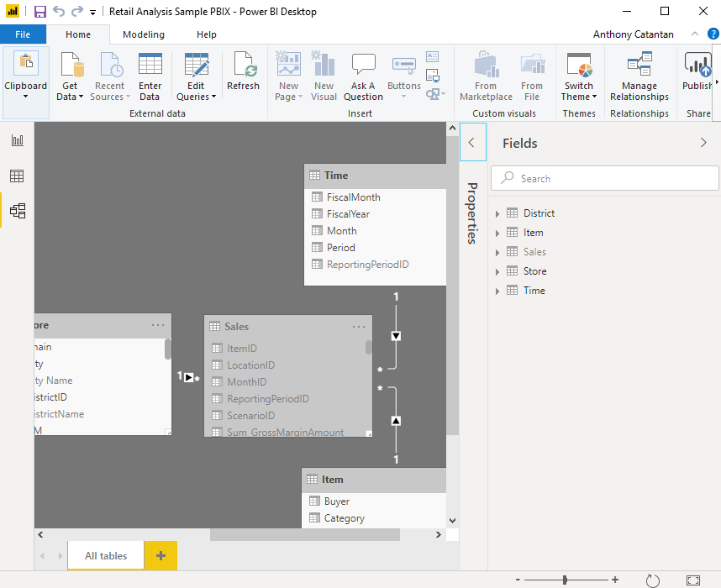Add a new diagram layout tab
The image size is (721, 588).
pos(161,556)
